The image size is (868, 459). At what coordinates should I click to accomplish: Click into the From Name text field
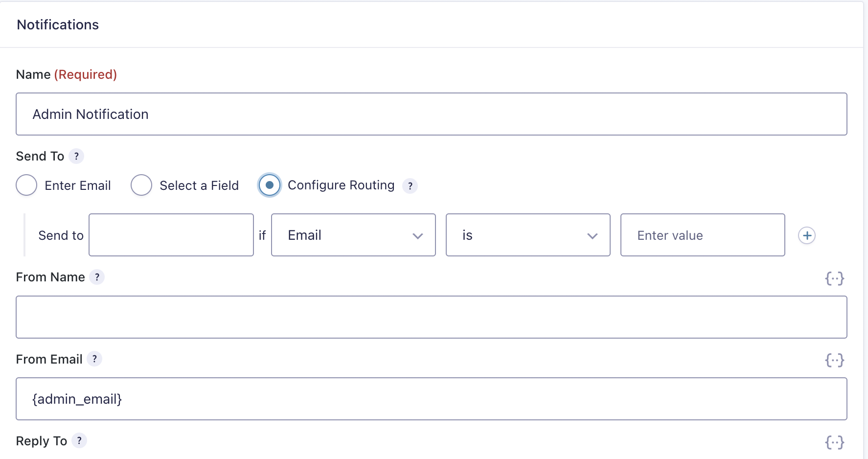pos(431,317)
